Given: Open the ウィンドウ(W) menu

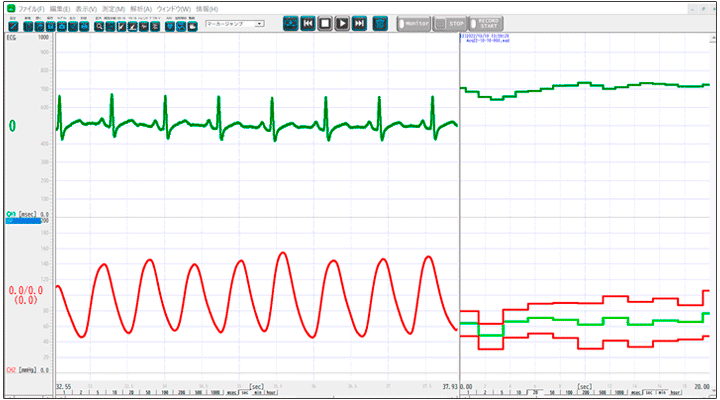Looking at the screenshot, I should click(174, 9).
